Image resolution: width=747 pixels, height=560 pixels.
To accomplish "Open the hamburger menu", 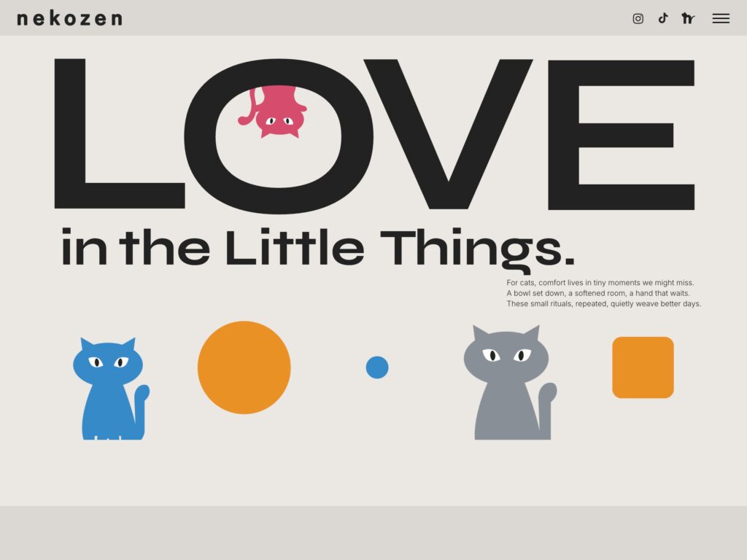I will pyautogui.click(x=721, y=18).
